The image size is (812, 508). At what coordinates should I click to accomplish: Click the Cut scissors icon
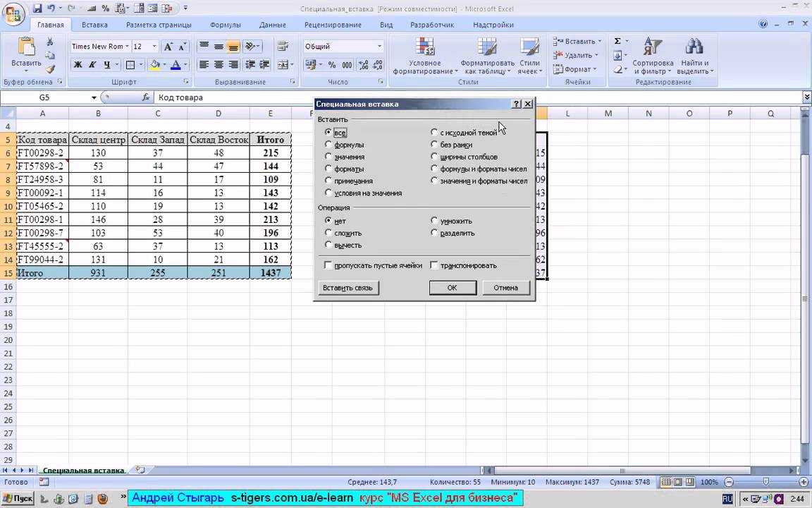pyautogui.click(x=50, y=42)
